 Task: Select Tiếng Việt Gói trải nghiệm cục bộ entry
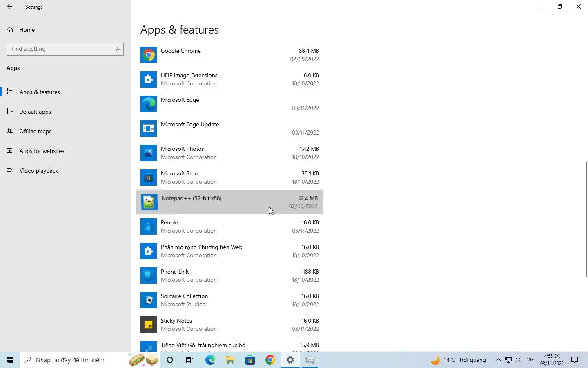pyautogui.click(x=203, y=345)
